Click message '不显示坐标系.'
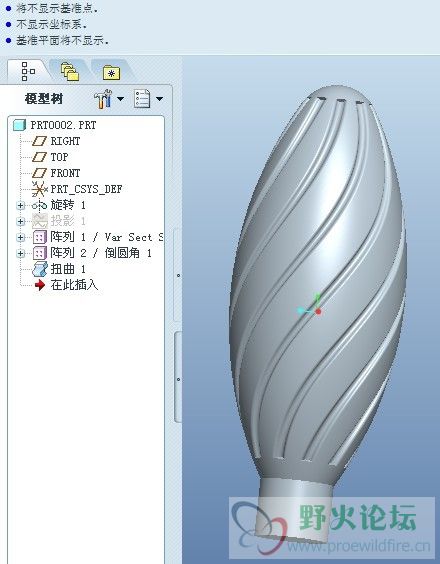 [51, 24]
